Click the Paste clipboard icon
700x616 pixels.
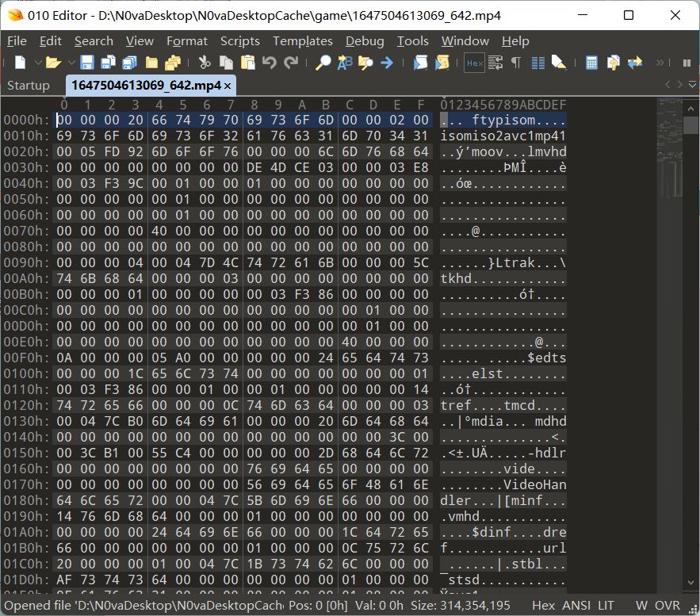[x=248, y=63]
